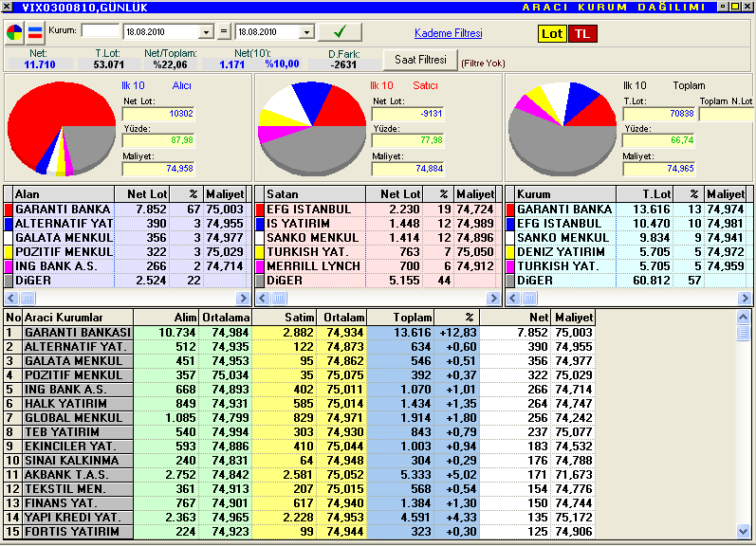Switch to the pie chart view icon
The image size is (756, 547).
point(14,33)
